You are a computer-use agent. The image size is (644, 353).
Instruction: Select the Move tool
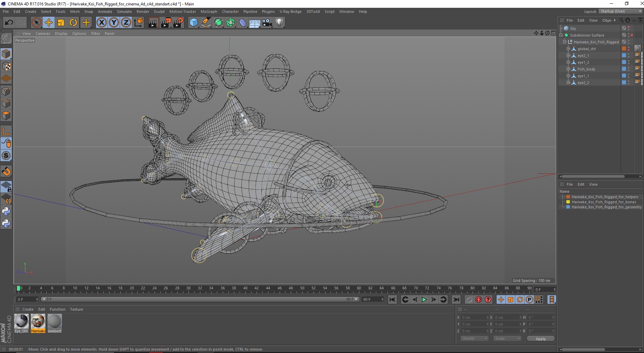(x=49, y=23)
